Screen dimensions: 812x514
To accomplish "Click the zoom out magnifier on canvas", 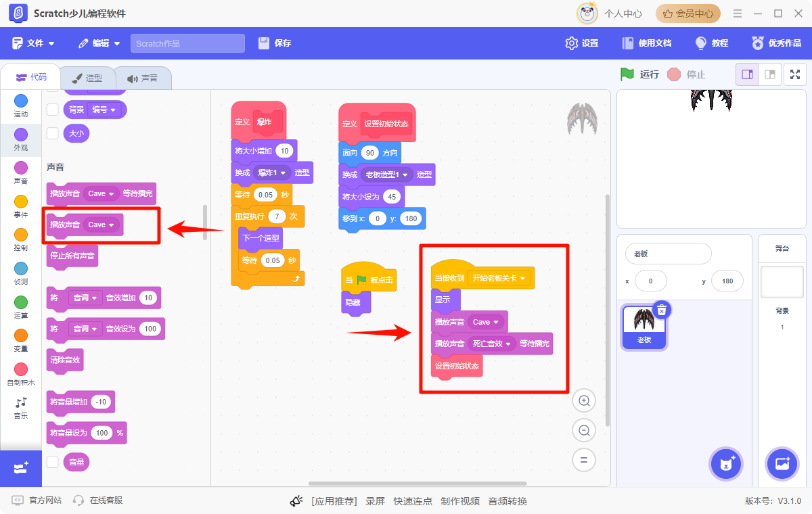I will (x=583, y=431).
